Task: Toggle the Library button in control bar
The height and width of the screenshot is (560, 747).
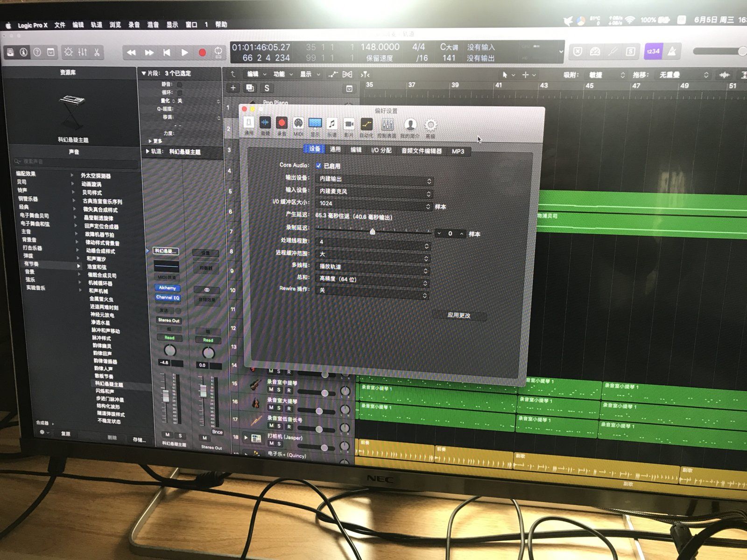Action: 10,52
